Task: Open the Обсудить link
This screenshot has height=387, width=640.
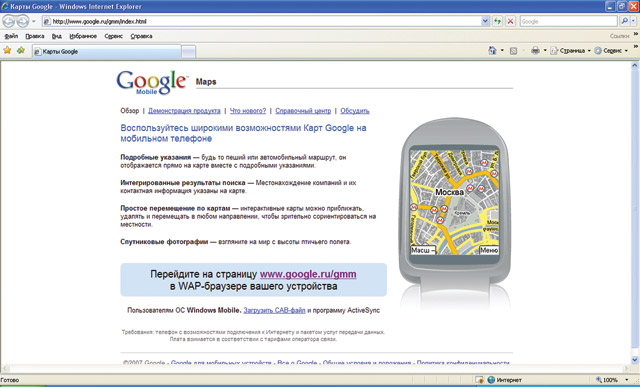Action: 355,111
